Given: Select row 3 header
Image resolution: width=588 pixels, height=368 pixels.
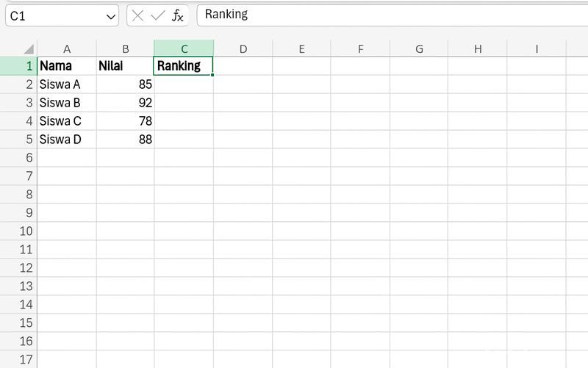Looking at the screenshot, I should [18, 103].
